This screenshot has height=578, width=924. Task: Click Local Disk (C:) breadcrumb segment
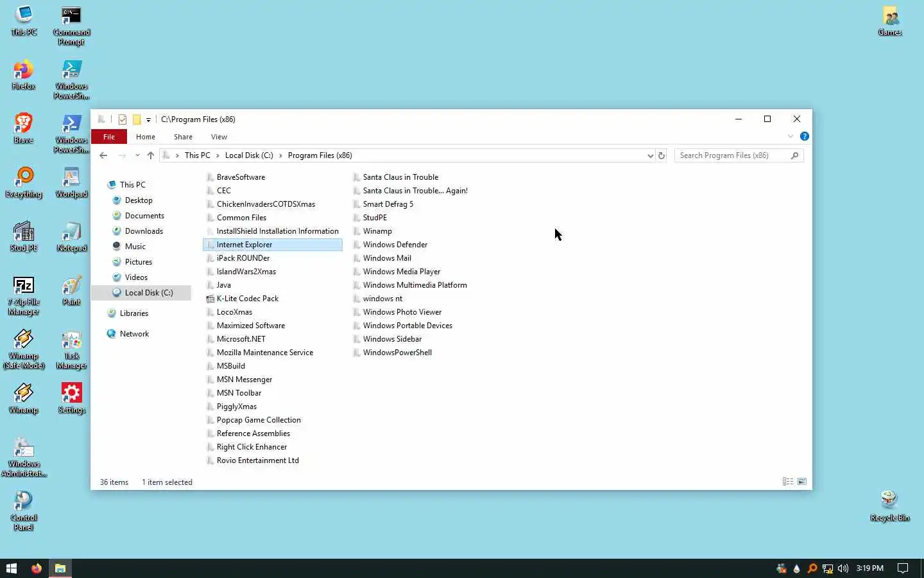(x=249, y=155)
